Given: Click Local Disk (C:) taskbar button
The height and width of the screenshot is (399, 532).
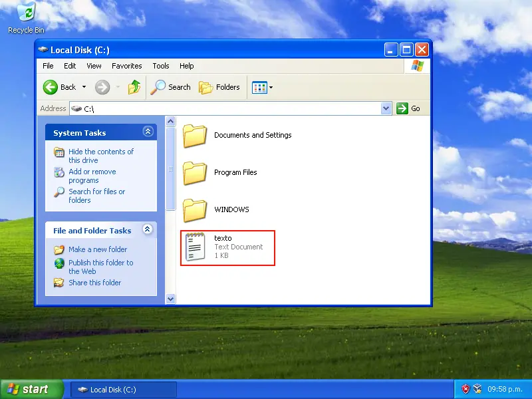Looking at the screenshot, I should [x=124, y=390].
